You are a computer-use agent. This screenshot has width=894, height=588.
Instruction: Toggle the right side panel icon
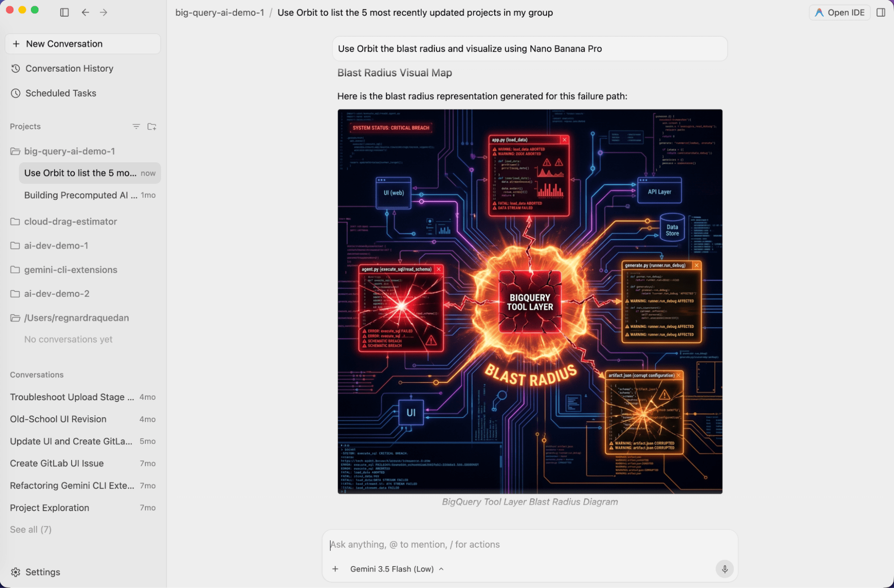point(881,13)
